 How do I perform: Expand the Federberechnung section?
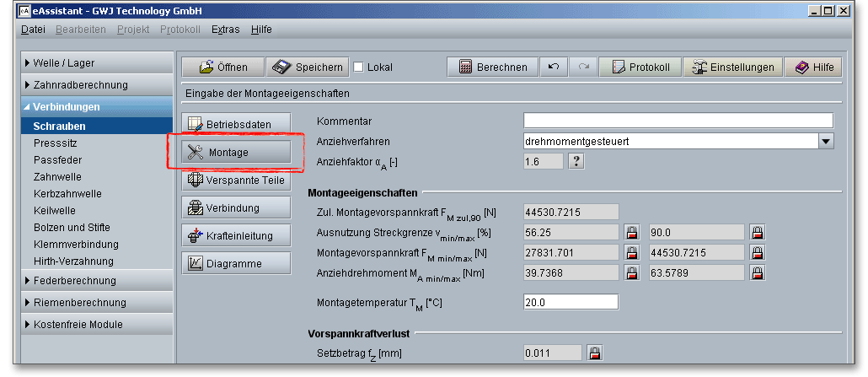click(x=97, y=281)
